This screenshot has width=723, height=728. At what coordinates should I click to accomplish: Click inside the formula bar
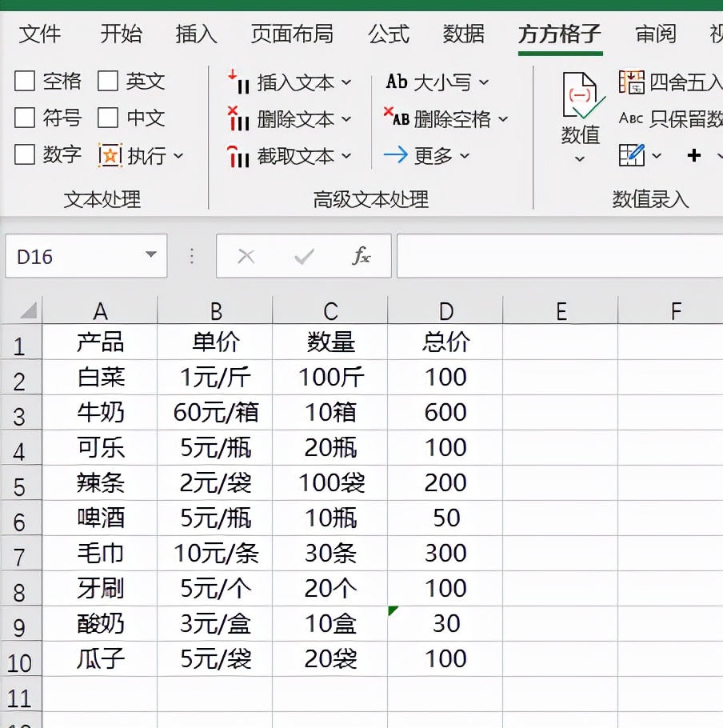click(x=560, y=256)
